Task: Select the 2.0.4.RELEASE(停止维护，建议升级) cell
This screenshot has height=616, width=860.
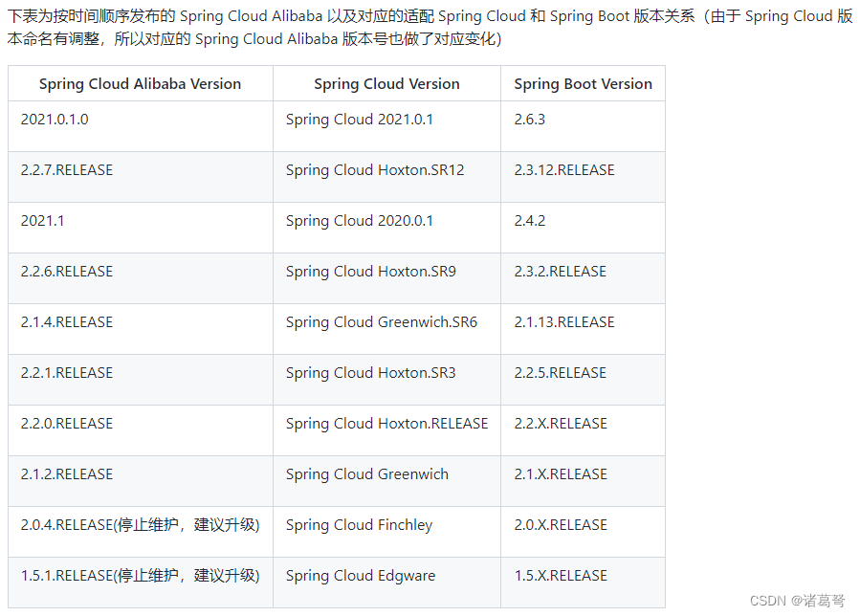Action: 140,532
